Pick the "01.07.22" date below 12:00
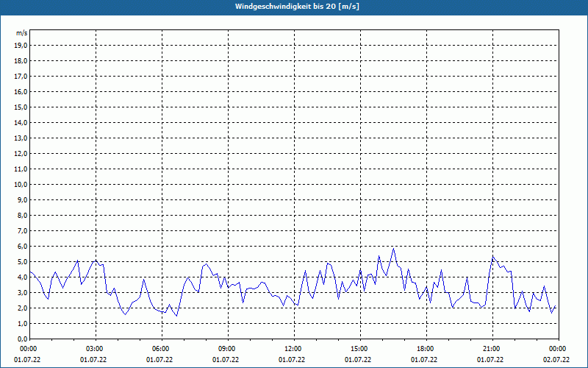 click(292, 360)
